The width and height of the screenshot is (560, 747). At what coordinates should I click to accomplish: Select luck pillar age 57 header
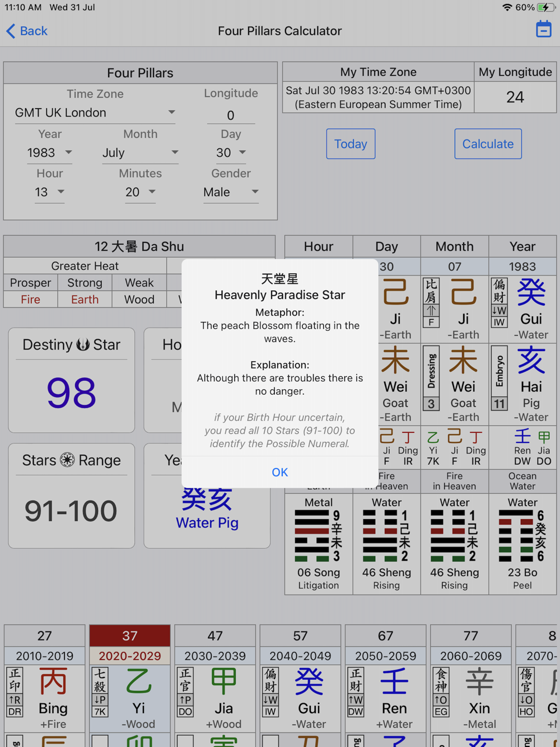click(300, 636)
